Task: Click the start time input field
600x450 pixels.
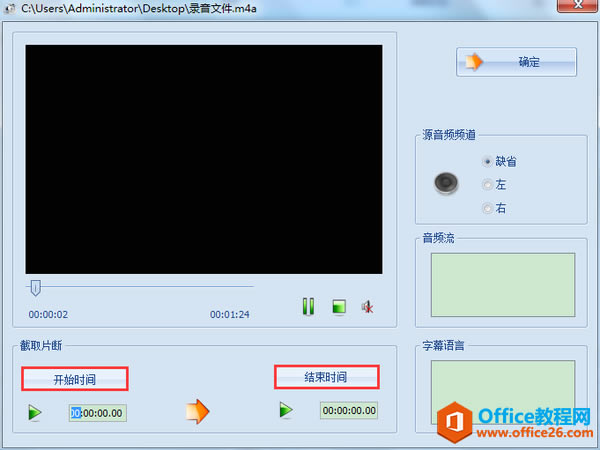Action: pos(98,413)
